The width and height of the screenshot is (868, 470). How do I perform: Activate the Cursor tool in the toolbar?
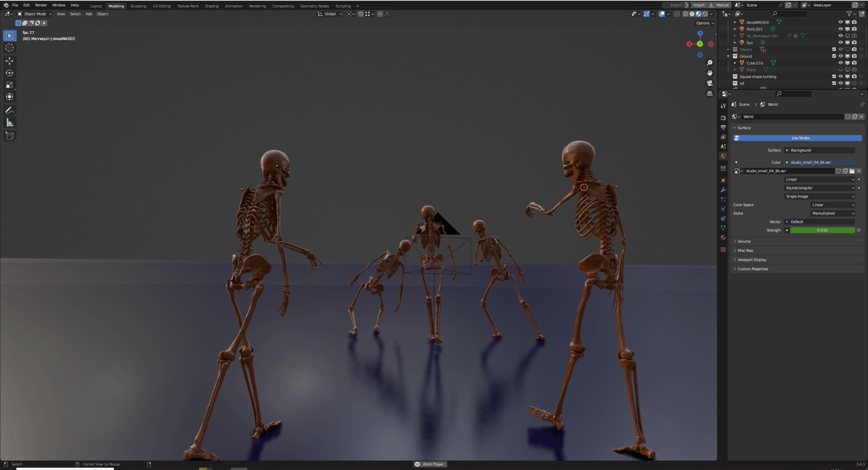click(9, 48)
